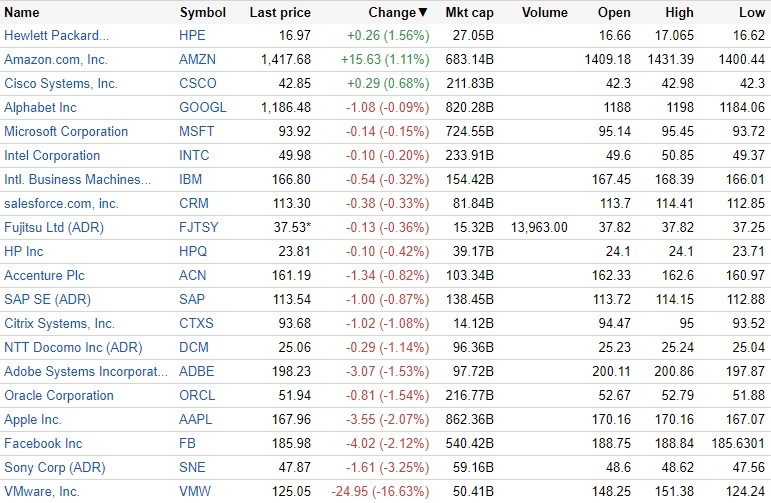The image size is (771, 503).
Task: Open the VMware, Inc. link
Action: (x=42, y=491)
